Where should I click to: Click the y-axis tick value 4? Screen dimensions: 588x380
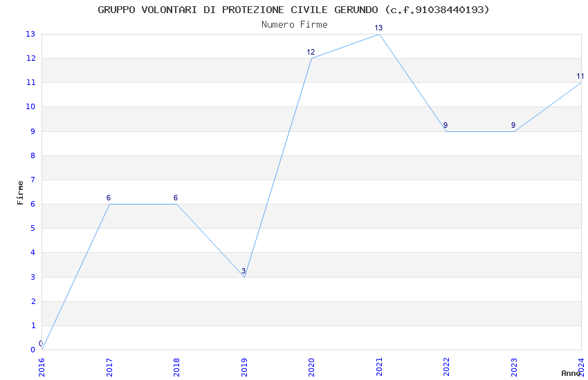(33, 253)
